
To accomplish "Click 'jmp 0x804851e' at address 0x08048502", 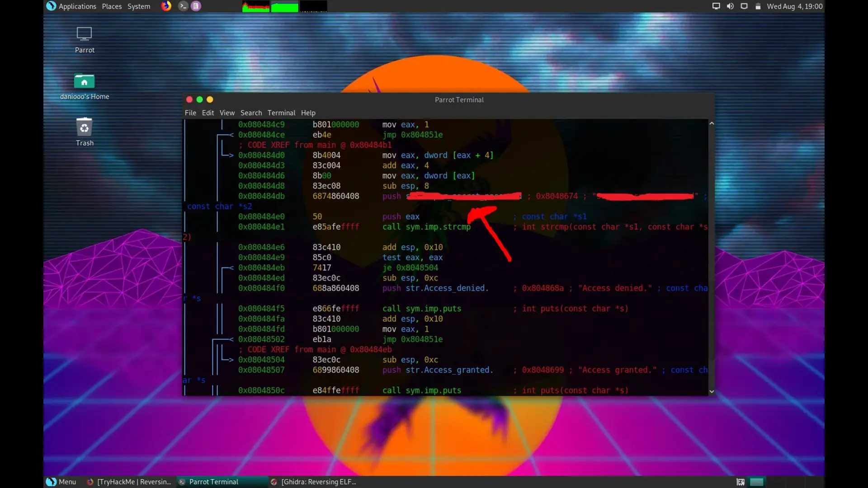I will (x=412, y=339).
